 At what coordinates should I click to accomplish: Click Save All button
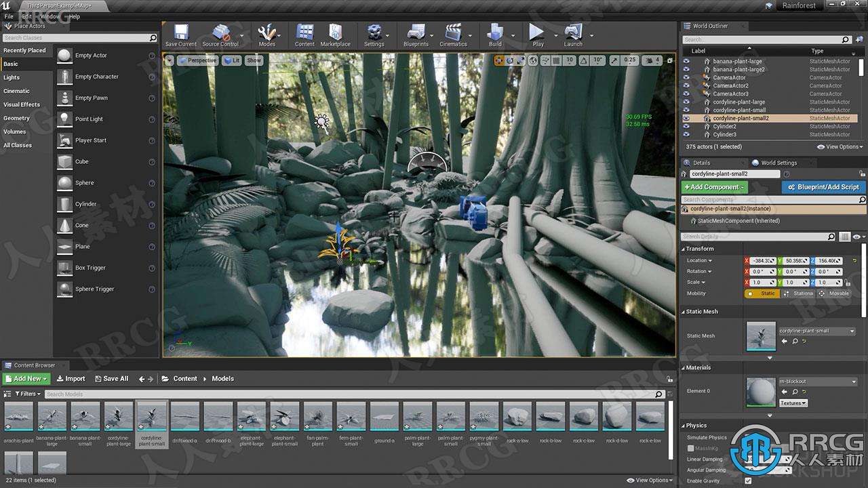pyautogui.click(x=111, y=379)
